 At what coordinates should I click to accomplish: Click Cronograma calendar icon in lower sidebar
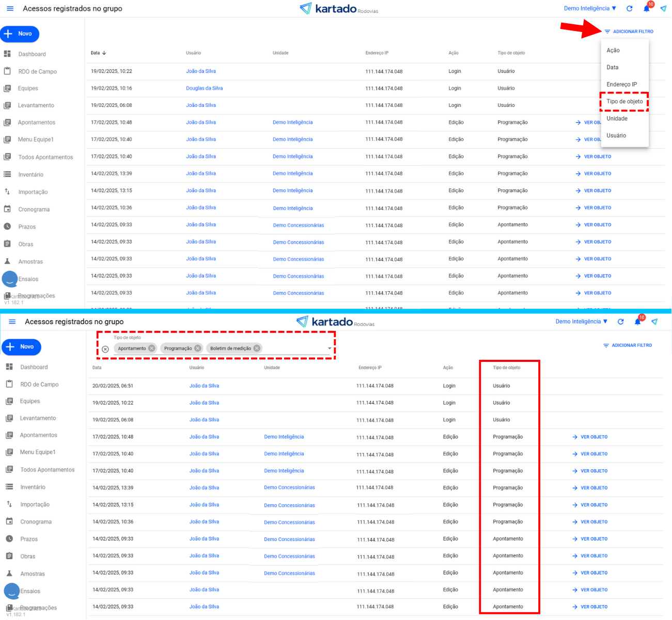[x=9, y=521]
